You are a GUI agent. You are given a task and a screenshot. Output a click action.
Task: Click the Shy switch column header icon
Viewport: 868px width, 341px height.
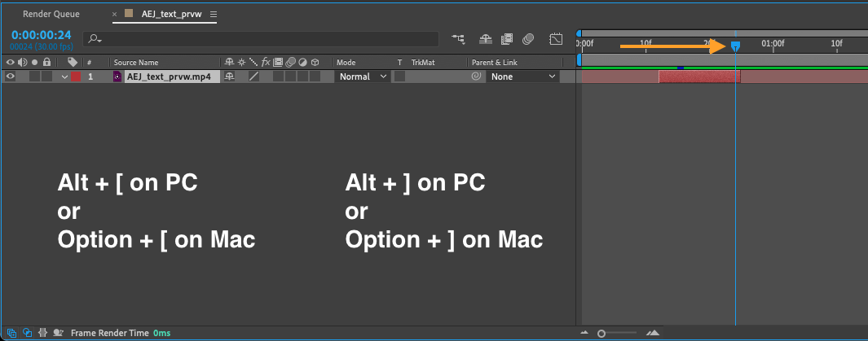(229, 63)
